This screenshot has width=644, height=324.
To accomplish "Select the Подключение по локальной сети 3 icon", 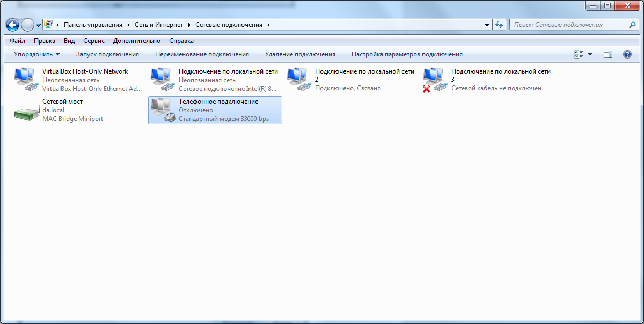I will 435,80.
